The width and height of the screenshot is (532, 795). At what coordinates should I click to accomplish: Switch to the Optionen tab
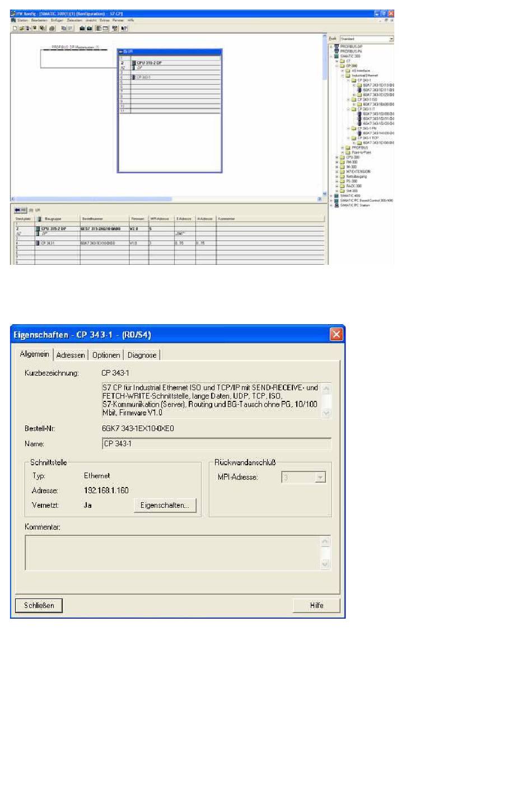tap(106, 355)
